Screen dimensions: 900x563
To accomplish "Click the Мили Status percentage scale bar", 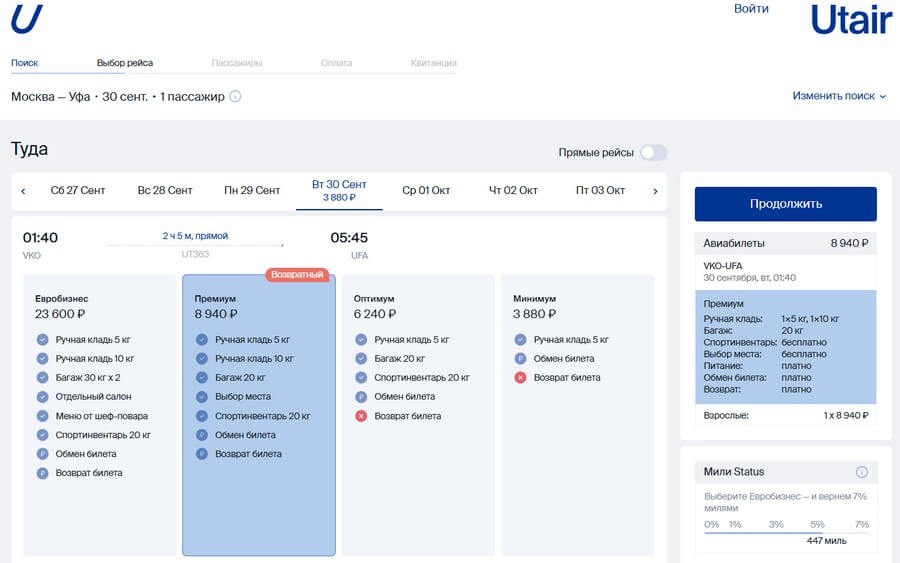I will (x=786, y=533).
